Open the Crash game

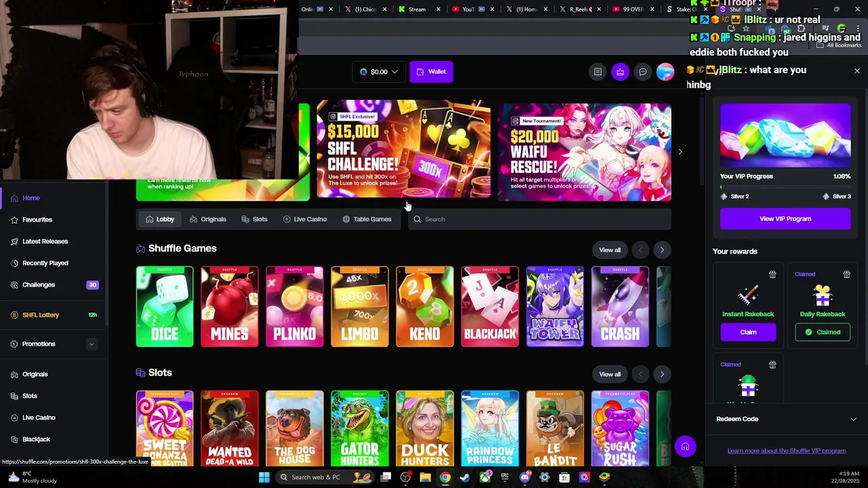pos(620,306)
